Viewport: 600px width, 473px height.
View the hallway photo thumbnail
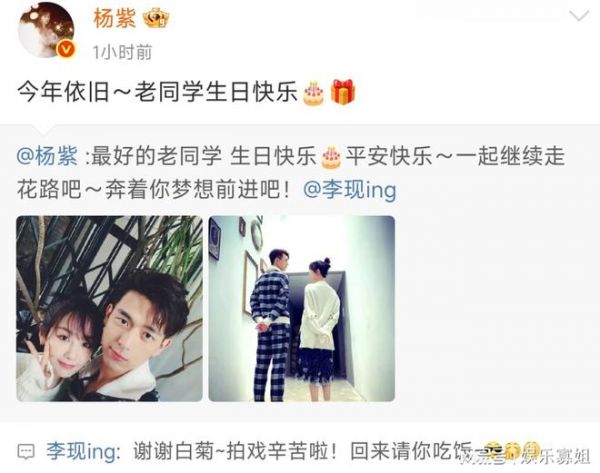click(302, 308)
